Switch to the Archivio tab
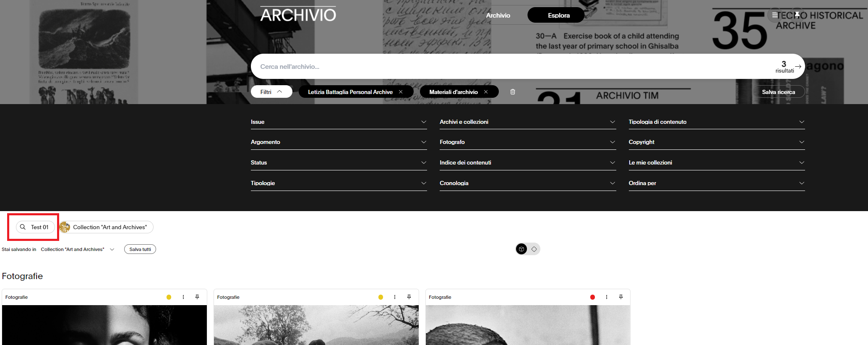 click(498, 16)
